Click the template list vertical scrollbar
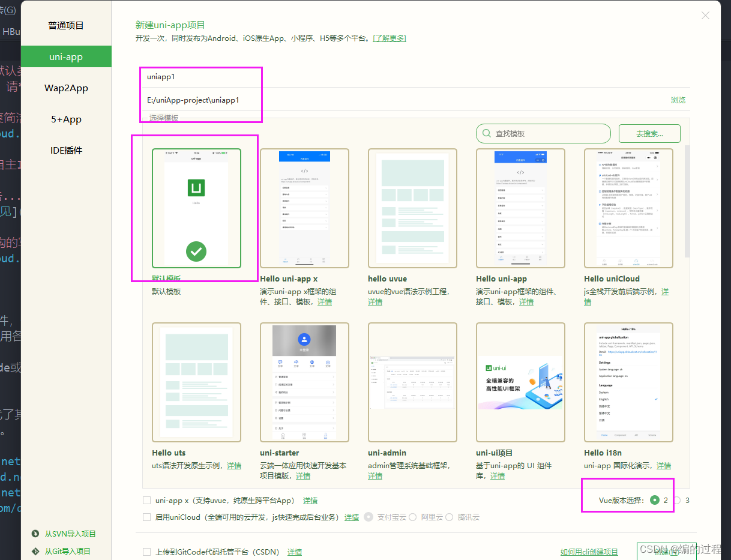Screen dimensions: 731x560 687,201
